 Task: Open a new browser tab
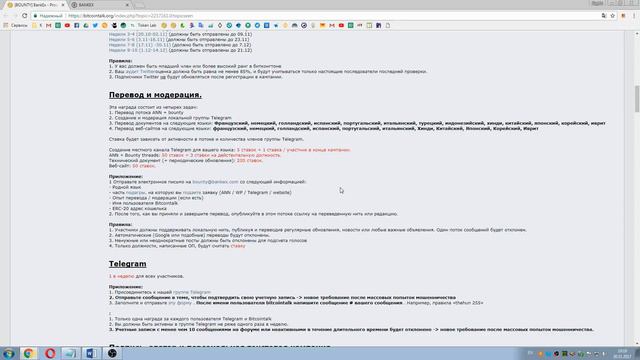(x=139, y=5)
